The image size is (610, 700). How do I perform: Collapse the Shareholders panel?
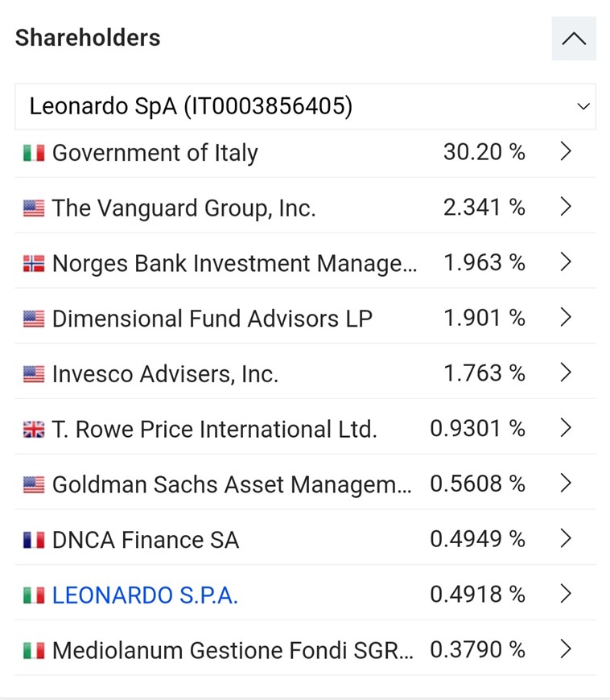(x=574, y=39)
